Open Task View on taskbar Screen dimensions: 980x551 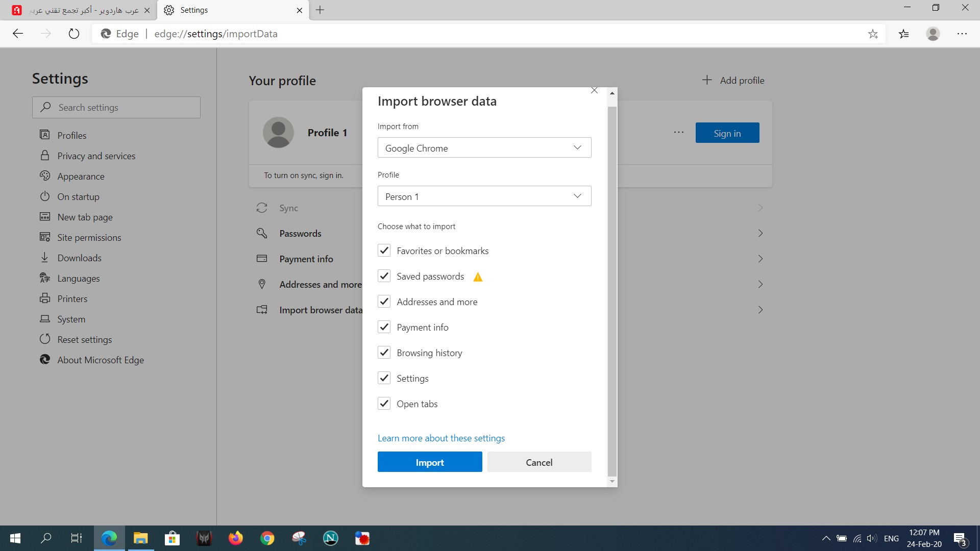(77, 538)
